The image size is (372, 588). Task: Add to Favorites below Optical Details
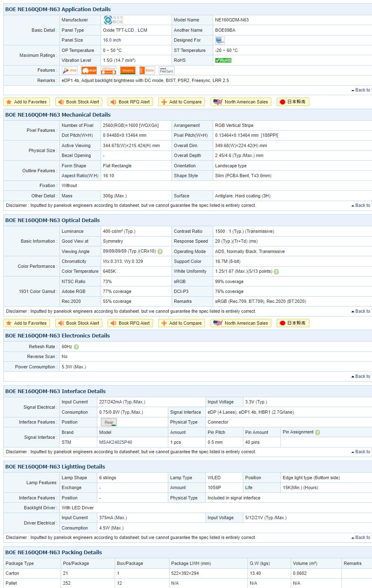[x=26, y=323]
